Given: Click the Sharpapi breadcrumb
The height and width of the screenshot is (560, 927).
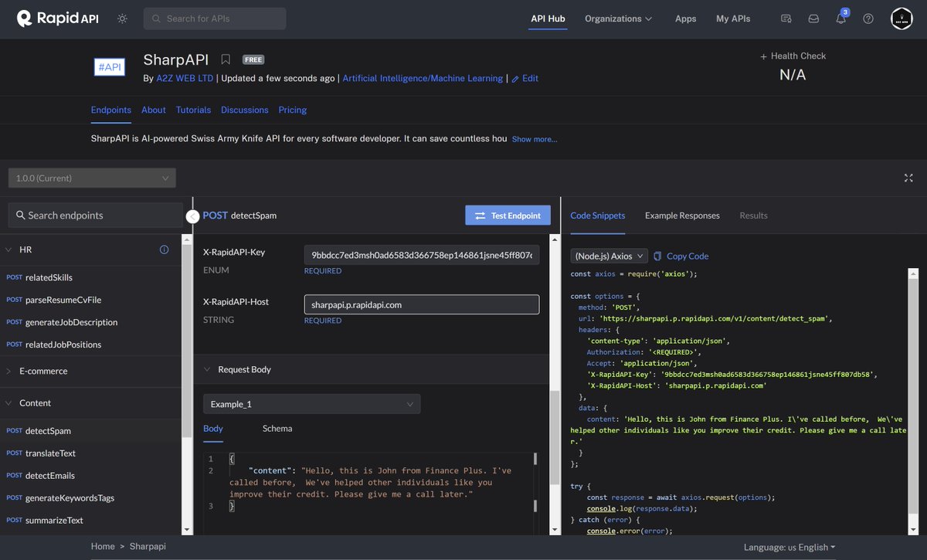Looking at the screenshot, I should point(148,546).
